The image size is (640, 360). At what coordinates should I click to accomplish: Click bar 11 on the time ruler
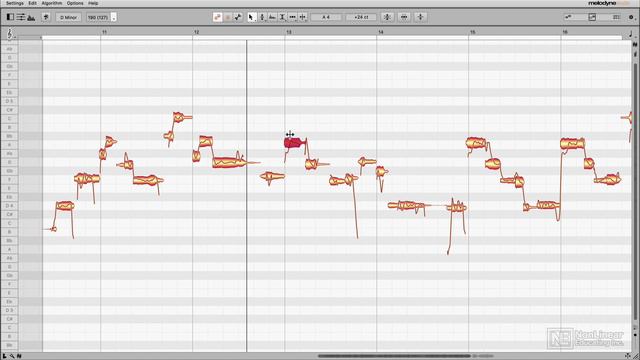(x=104, y=32)
